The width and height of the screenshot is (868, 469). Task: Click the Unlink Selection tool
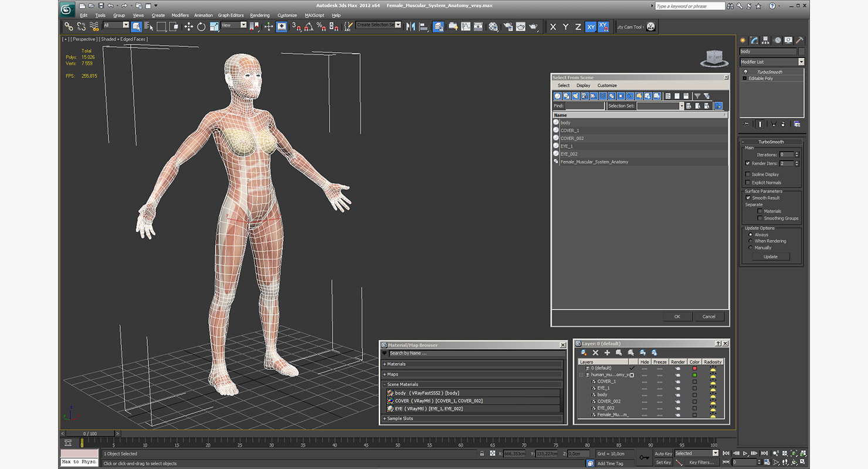coord(82,26)
